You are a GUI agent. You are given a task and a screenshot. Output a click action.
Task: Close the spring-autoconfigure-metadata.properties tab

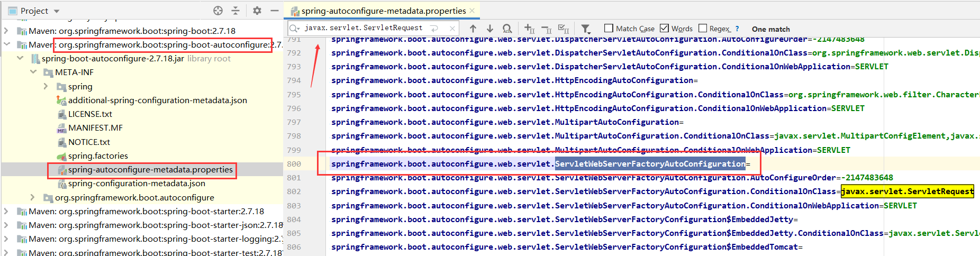click(472, 11)
